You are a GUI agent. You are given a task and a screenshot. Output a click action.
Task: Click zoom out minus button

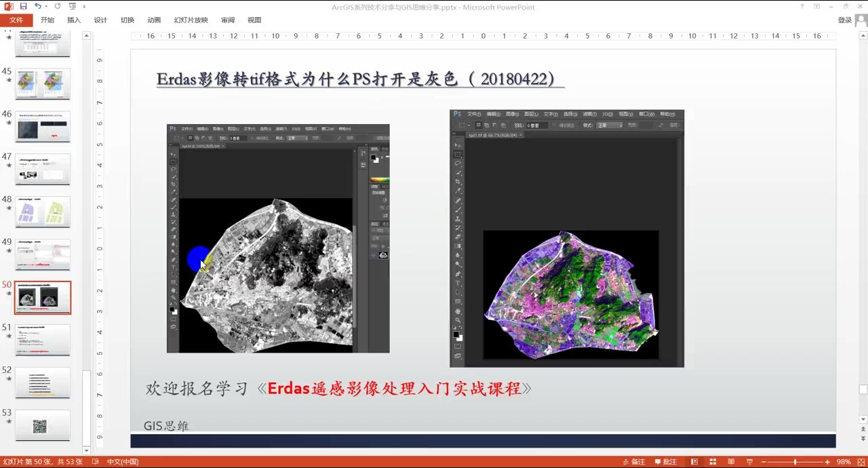click(764, 462)
